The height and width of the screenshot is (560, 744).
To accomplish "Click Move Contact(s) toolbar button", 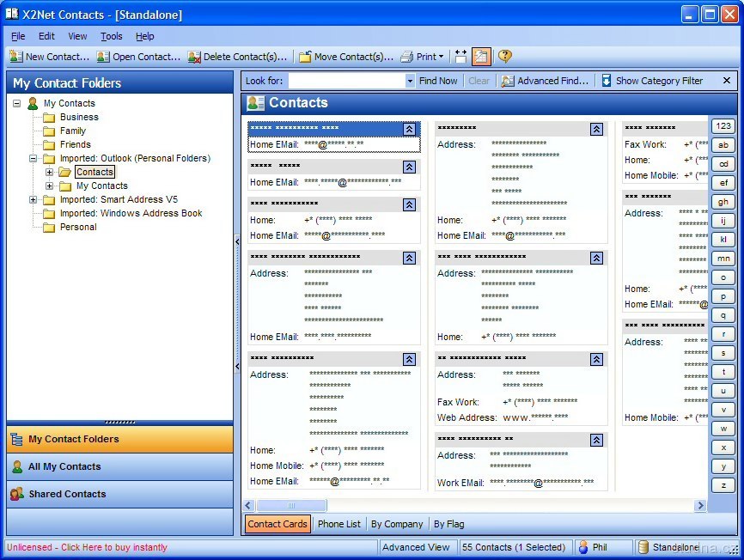I will pyautogui.click(x=346, y=57).
